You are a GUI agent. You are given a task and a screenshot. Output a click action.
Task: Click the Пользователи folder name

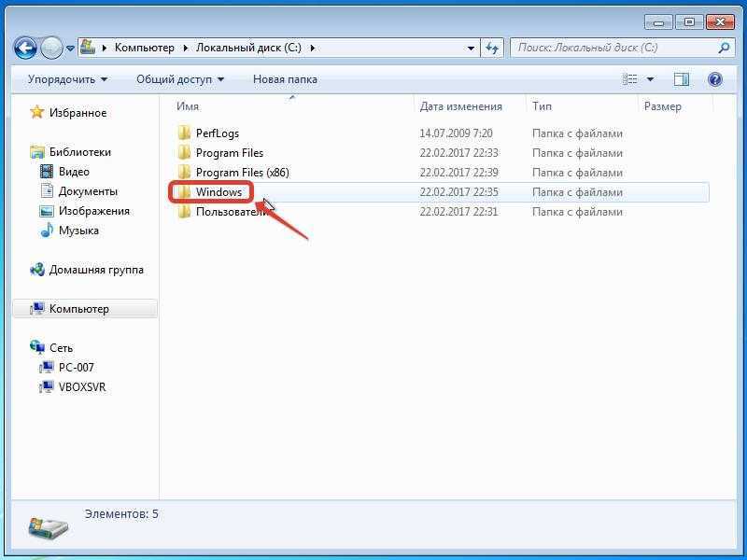click(x=232, y=212)
